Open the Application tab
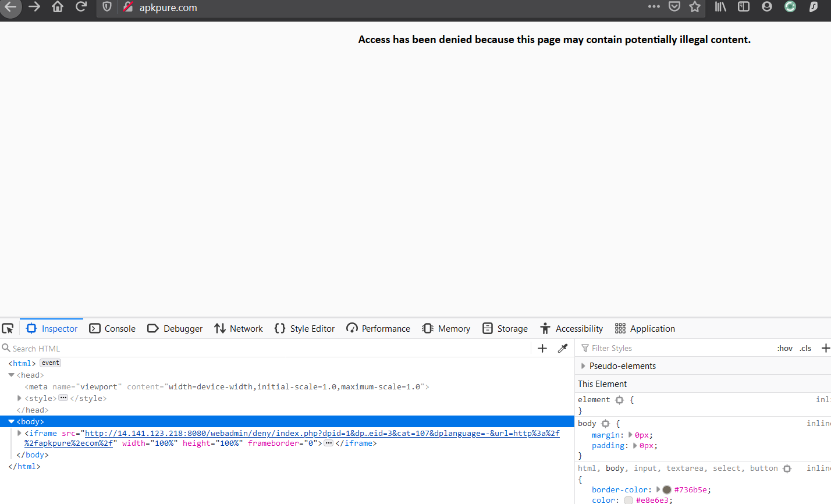Image resolution: width=831 pixels, height=504 pixels. 645,329
